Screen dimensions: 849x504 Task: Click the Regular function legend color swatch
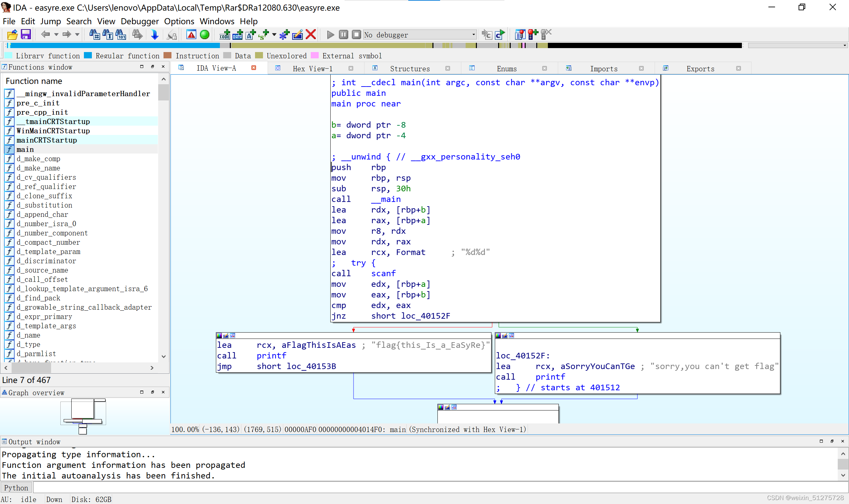[x=88, y=55]
